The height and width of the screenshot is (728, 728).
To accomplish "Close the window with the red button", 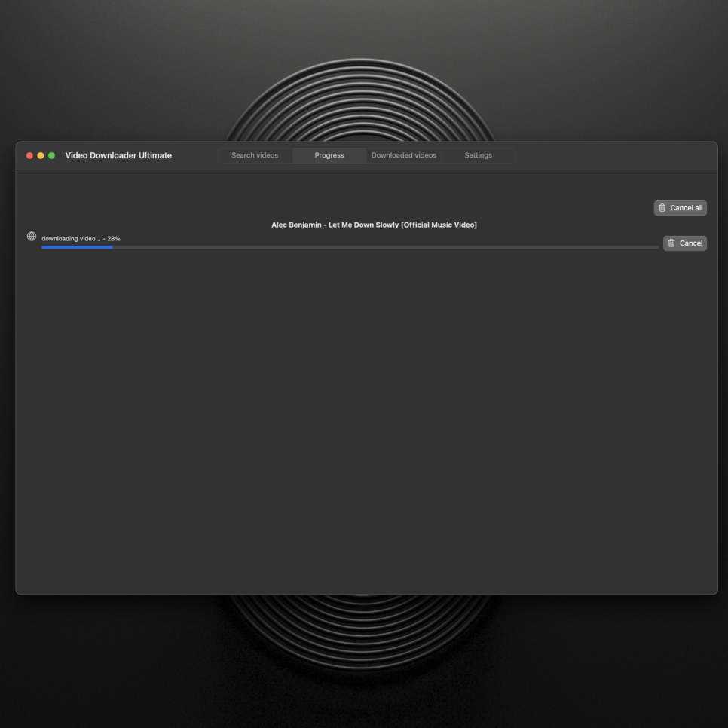I will coord(29,155).
